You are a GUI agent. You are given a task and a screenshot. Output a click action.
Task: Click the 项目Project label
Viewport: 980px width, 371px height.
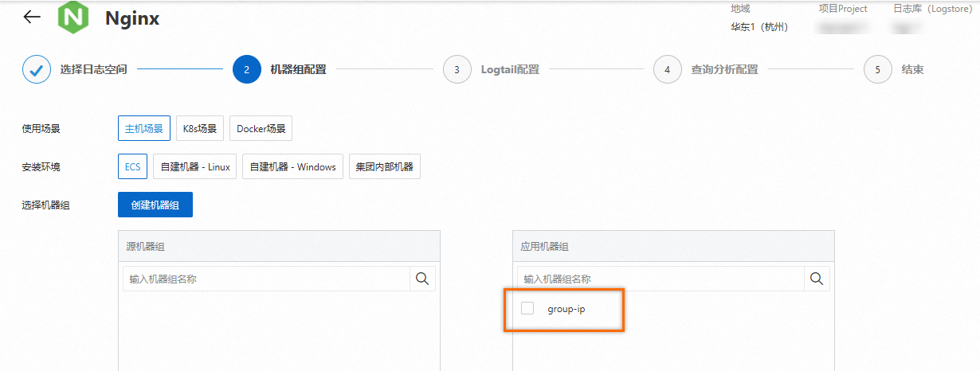(x=843, y=9)
